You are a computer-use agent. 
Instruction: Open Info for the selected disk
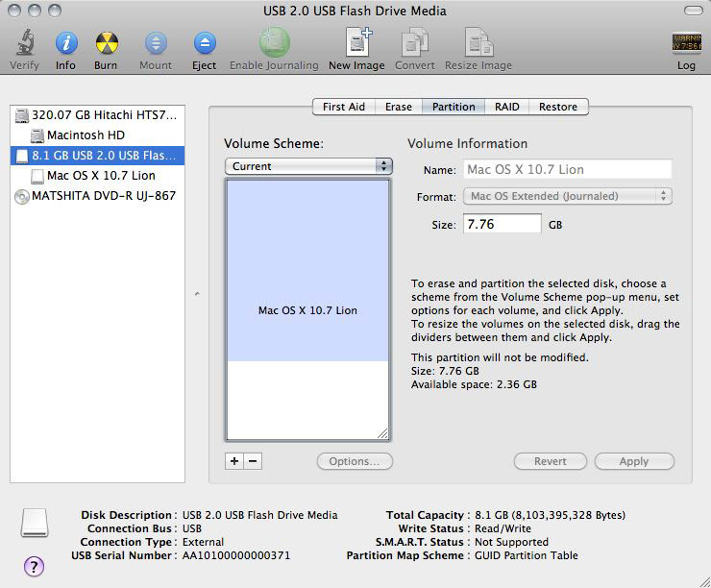pyautogui.click(x=66, y=43)
